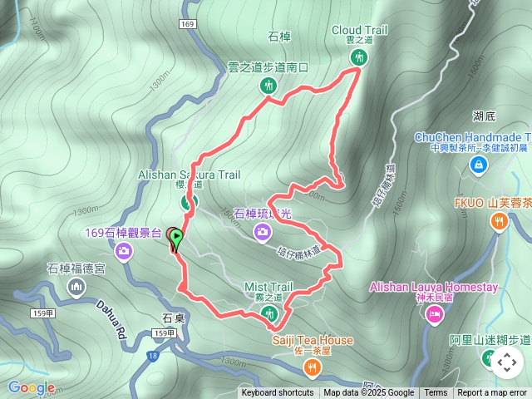Select the 169石棹觀景台 camera marker
Image resolution: width=532 pixels, height=399 pixels.
pos(124,252)
